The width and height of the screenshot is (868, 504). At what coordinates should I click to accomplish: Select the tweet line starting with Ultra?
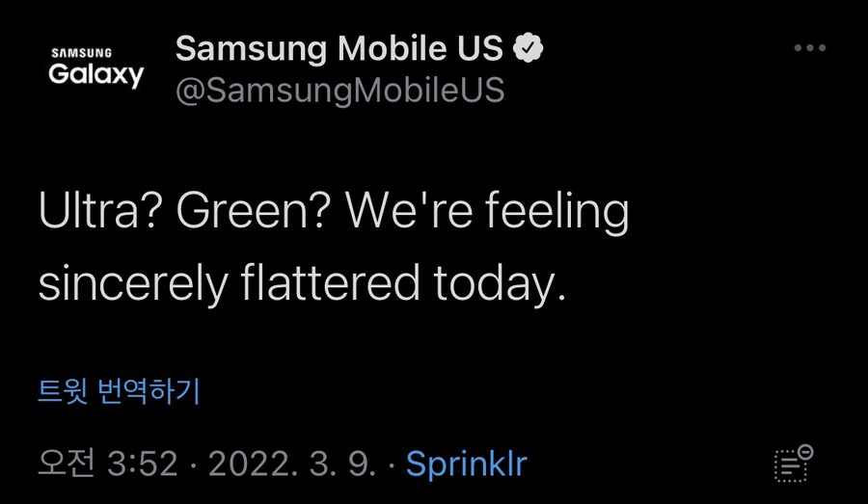334,211
